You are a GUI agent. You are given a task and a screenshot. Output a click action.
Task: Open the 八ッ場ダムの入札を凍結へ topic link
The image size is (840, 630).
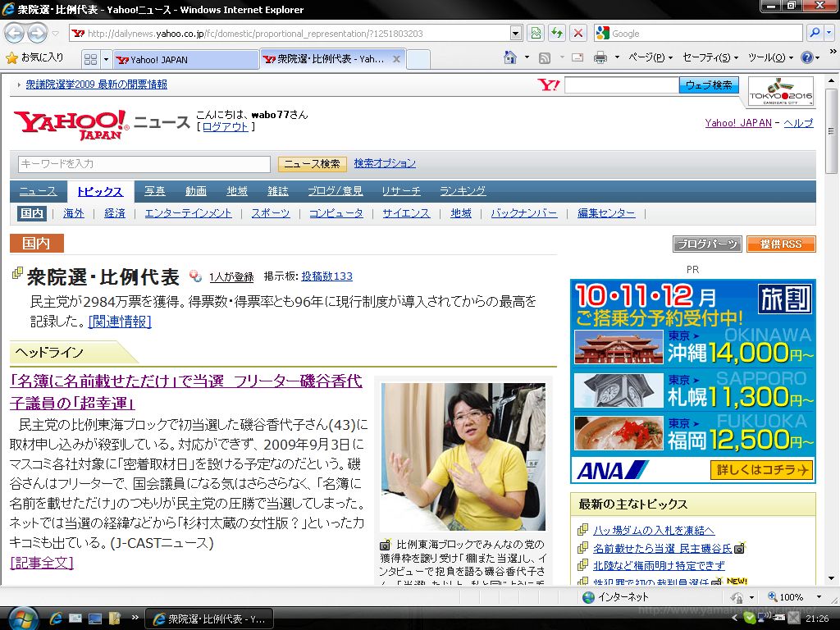tap(654, 531)
